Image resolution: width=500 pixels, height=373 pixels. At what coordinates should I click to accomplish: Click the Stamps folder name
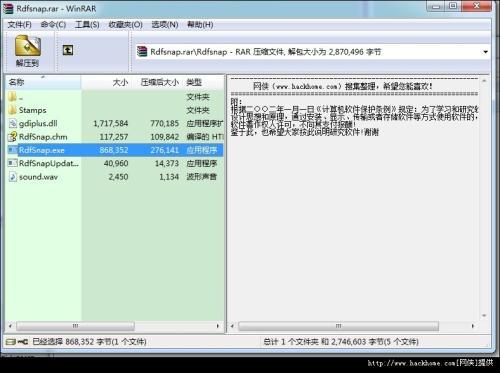coord(32,110)
